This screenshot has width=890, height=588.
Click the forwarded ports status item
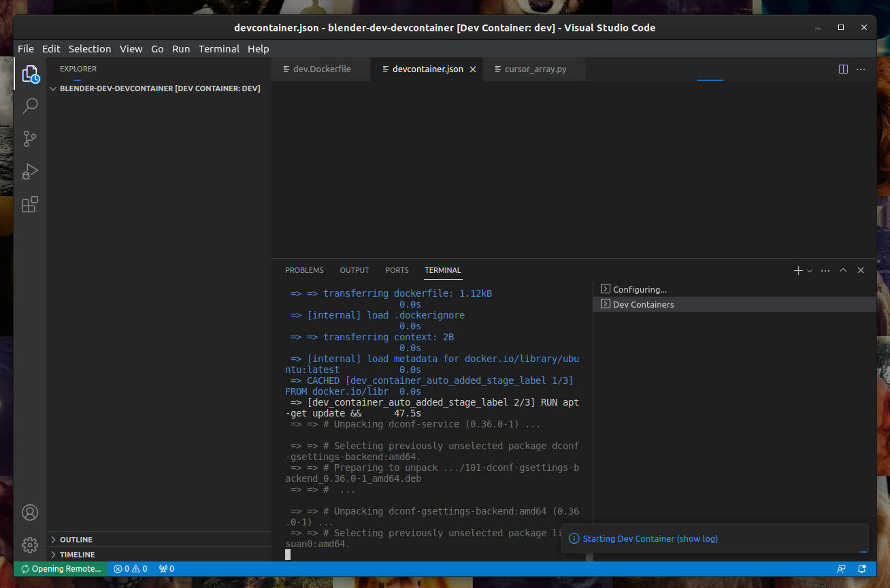tap(167, 569)
